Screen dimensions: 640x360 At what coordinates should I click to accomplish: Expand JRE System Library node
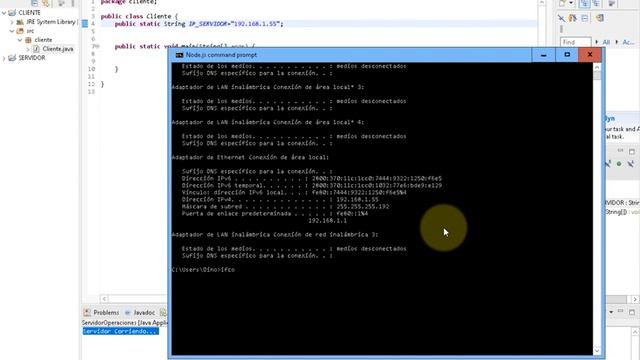[x=12, y=22]
